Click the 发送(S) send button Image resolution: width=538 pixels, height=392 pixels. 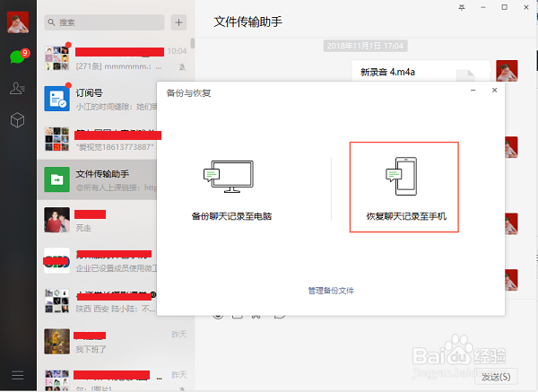tap(496, 377)
